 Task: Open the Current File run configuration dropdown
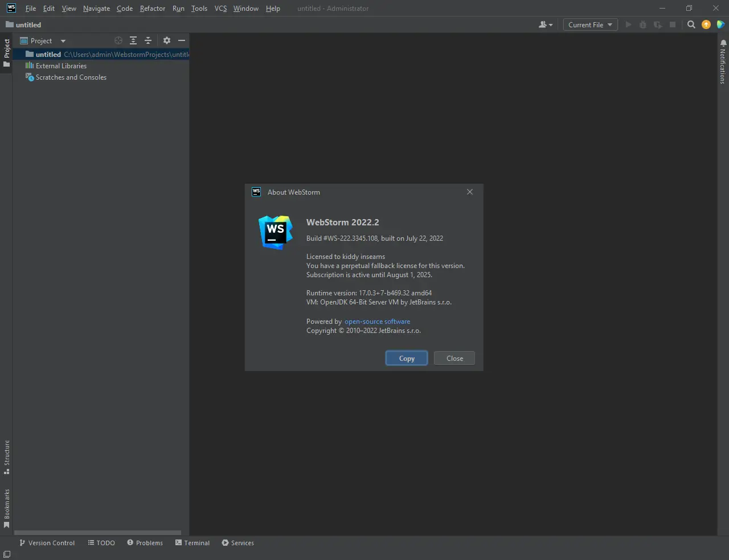(591, 24)
